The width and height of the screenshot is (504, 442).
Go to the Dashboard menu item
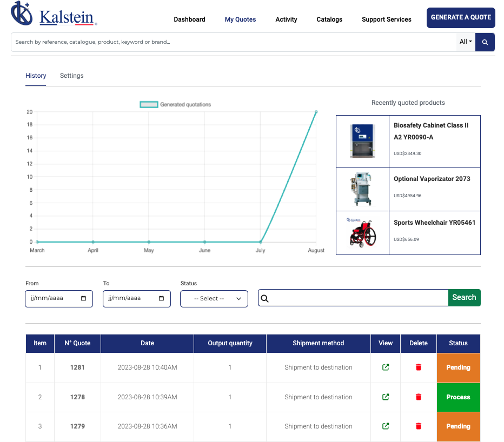[189, 19]
